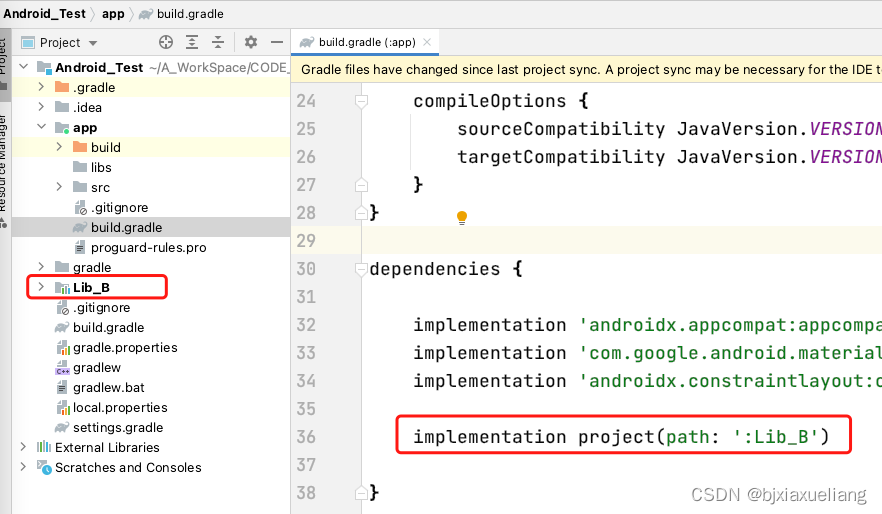Collapse the app module folder
The height and width of the screenshot is (514, 882).
tap(41, 127)
